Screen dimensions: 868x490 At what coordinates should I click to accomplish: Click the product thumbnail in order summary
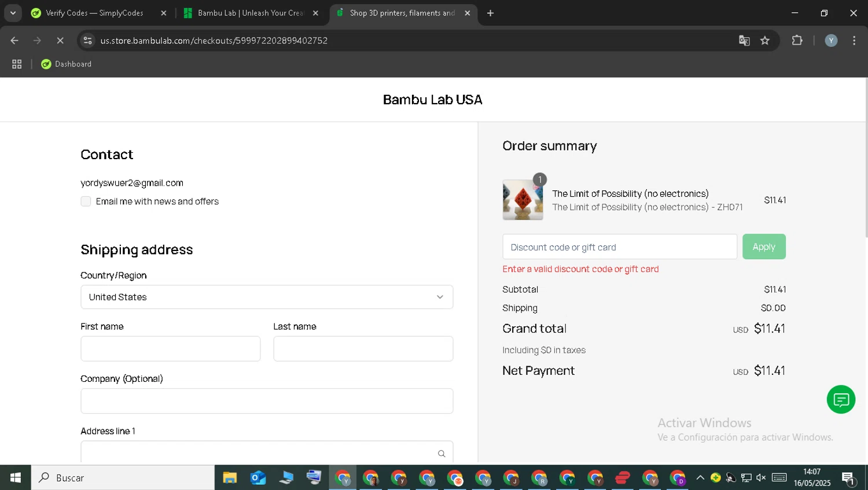[x=523, y=200]
